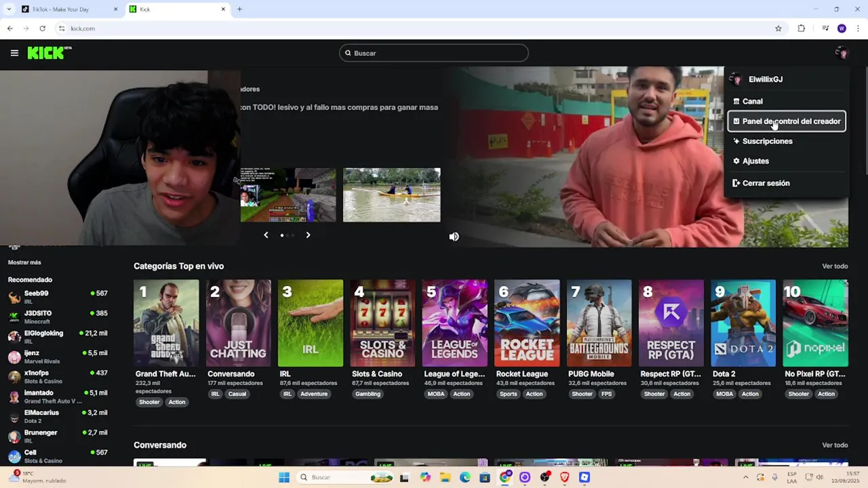This screenshot has height=488, width=868.
Task: Open Windows Start menu
Action: (x=284, y=477)
